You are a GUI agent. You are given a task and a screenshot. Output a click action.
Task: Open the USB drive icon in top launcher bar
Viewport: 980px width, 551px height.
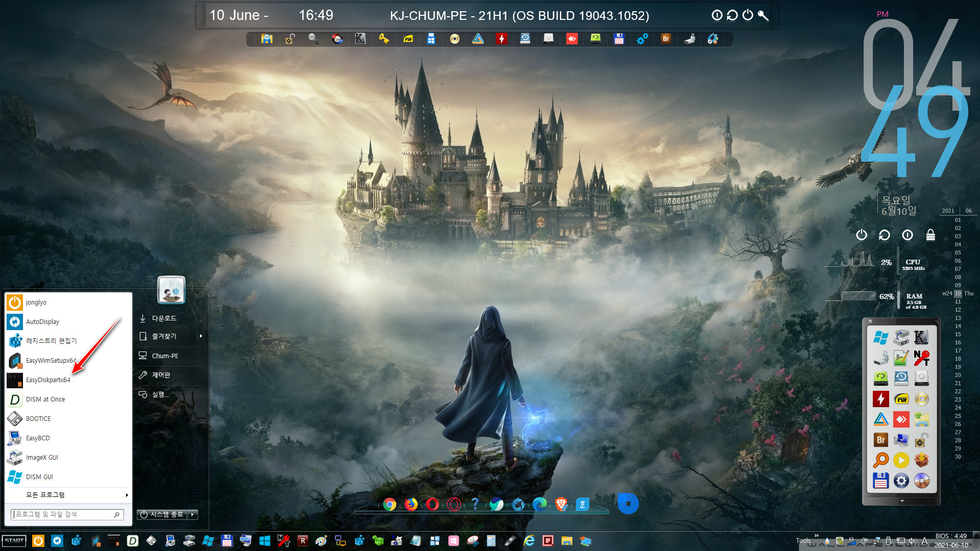pyautogui.click(x=690, y=39)
